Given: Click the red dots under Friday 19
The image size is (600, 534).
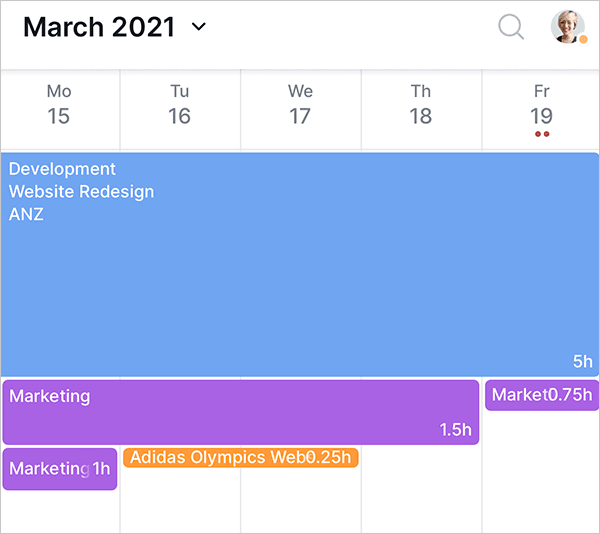Looking at the screenshot, I should pos(541,134).
